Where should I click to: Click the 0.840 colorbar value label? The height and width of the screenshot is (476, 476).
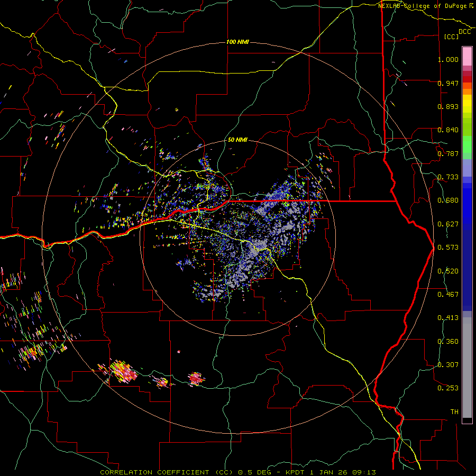448,130
